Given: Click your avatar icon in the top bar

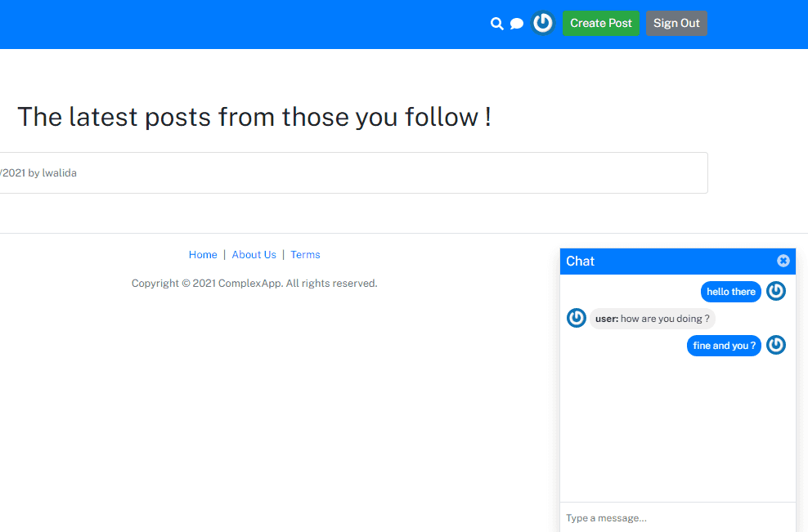Looking at the screenshot, I should click(x=543, y=23).
